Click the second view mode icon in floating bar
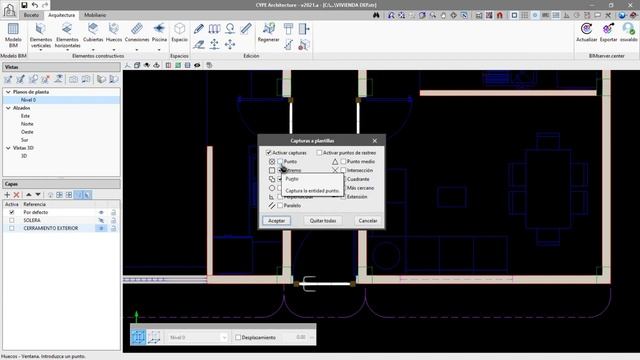 click(154, 337)
